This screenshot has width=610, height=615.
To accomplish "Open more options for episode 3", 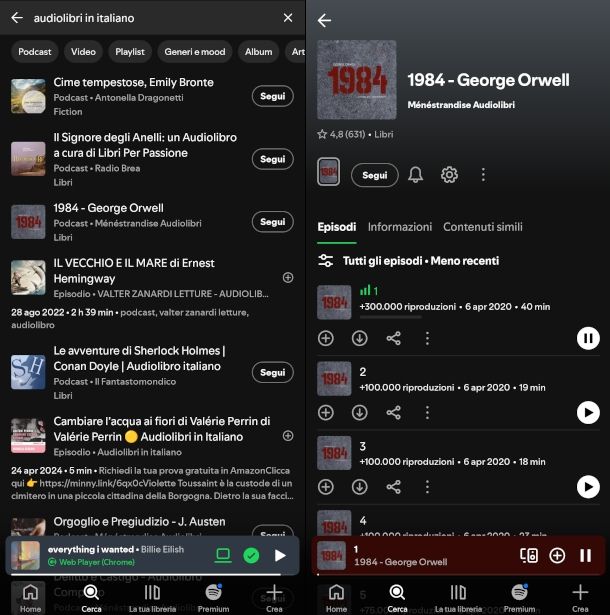I will [x=427, y=487].
